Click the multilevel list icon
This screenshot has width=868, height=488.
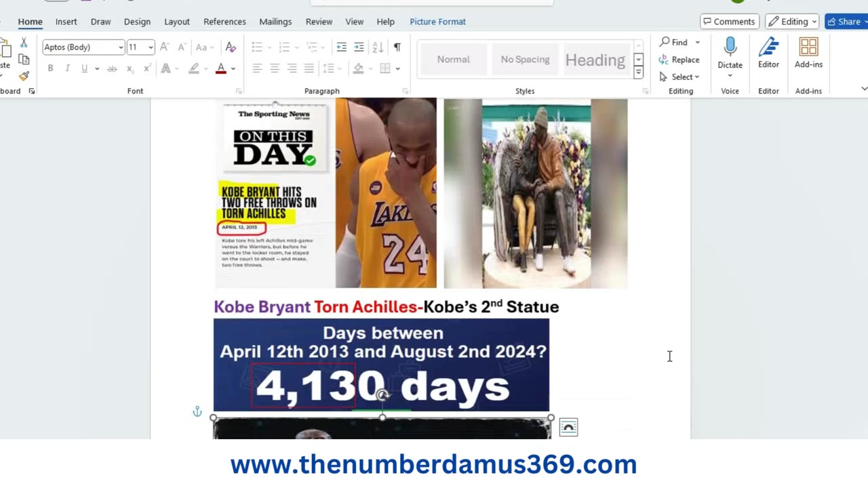tap(311, 47)
